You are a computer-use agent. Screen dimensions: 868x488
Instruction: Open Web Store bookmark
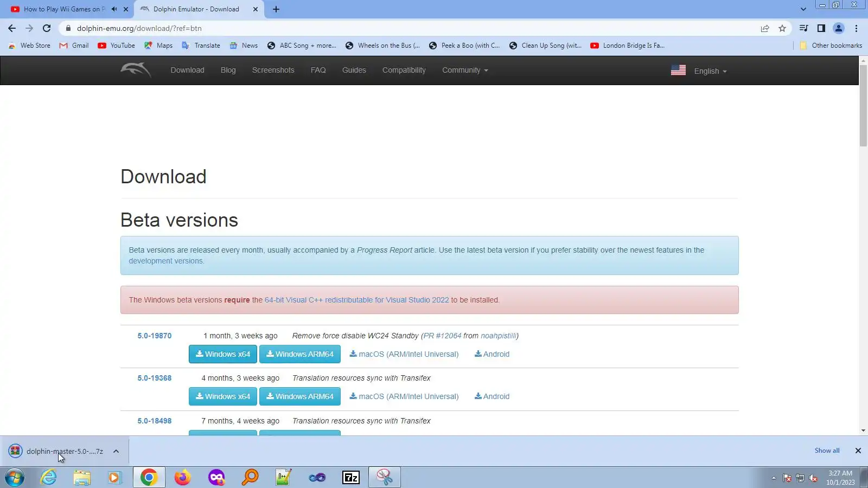click(x=29, y=46)
